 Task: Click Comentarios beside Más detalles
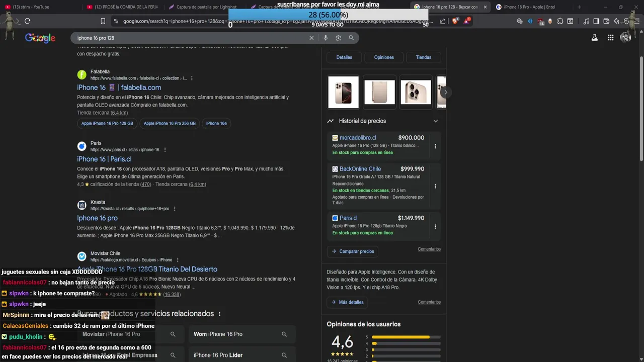click(x=429, y=302)
